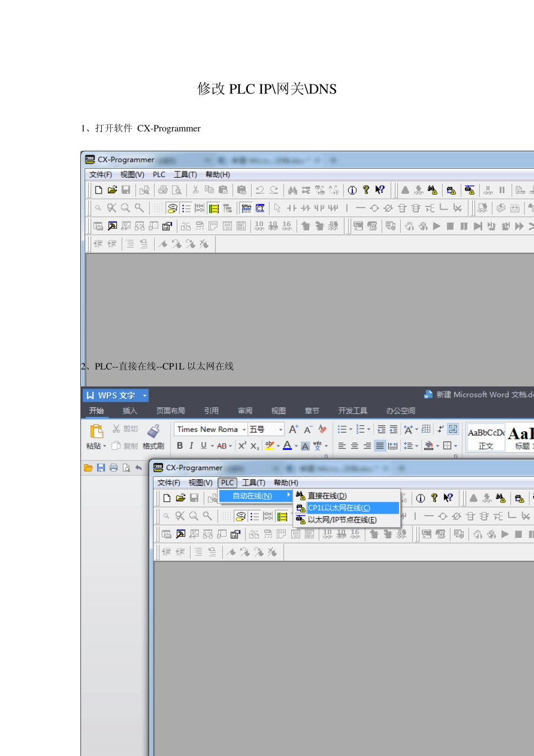Toggle Italic formatting in WPS ribbon

tap(191, 445)
